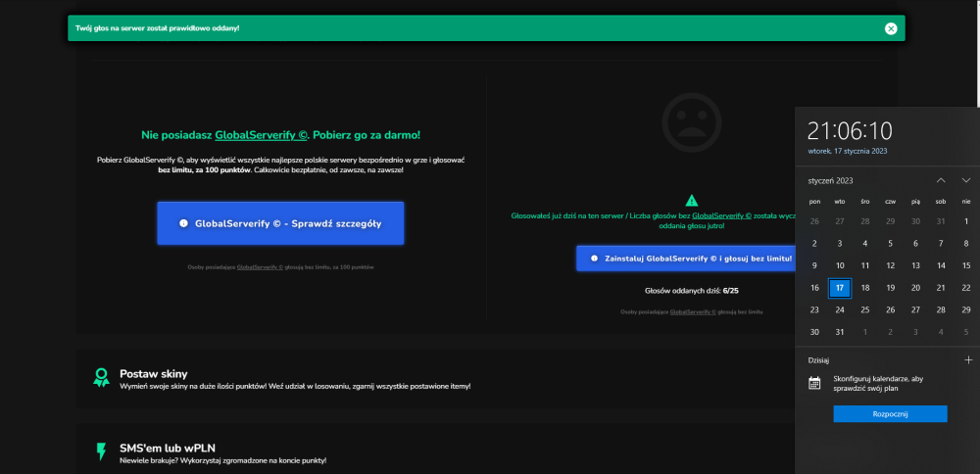The image size is (980, 474).
Task: Select January 23 in the calendar
Action: 814,309
